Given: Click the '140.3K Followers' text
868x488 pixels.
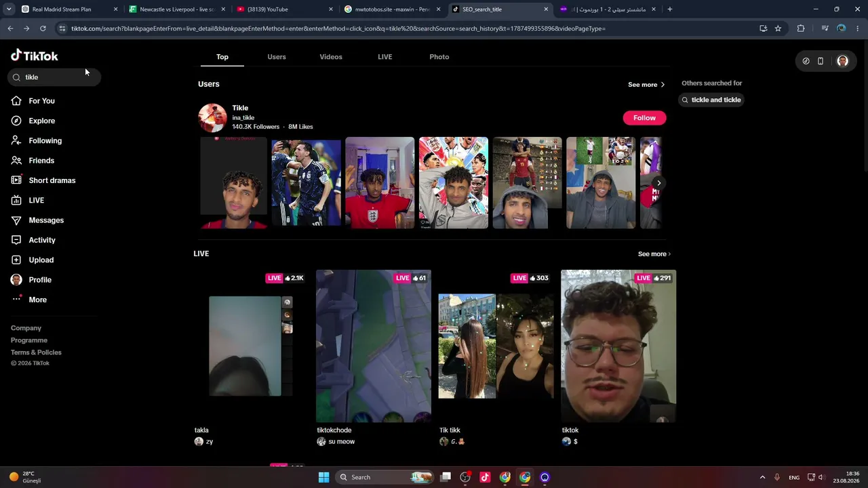Looking at the screenshot, I should (x=256, y=127).
